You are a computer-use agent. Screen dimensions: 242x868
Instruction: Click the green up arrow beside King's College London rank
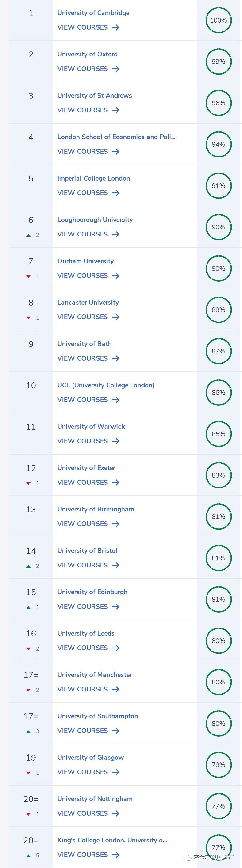pos(29,856)
